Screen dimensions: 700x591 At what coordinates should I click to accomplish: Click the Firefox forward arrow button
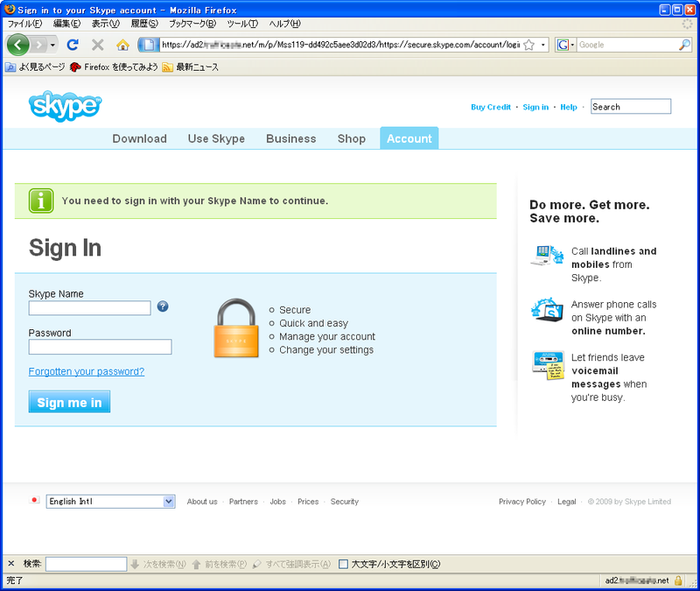click(x=39, y=45)
